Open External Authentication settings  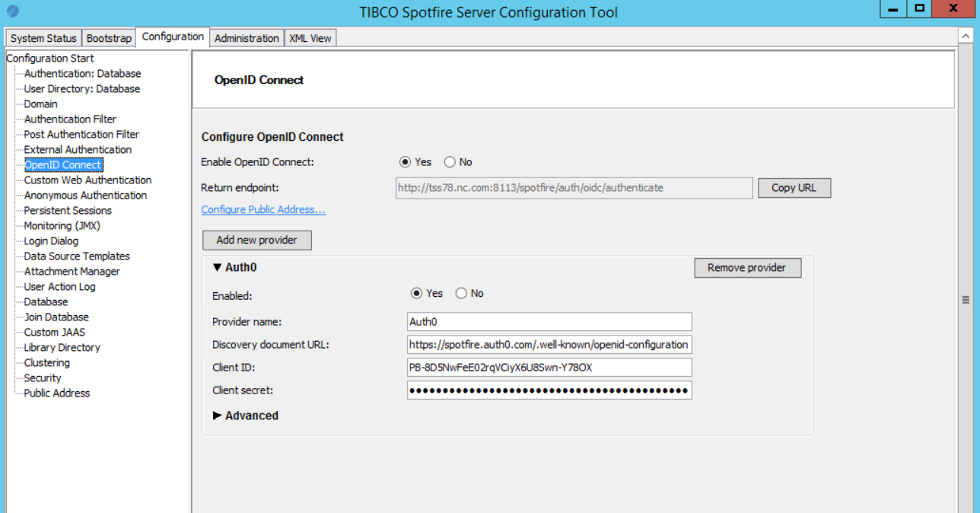coord(78,150)
